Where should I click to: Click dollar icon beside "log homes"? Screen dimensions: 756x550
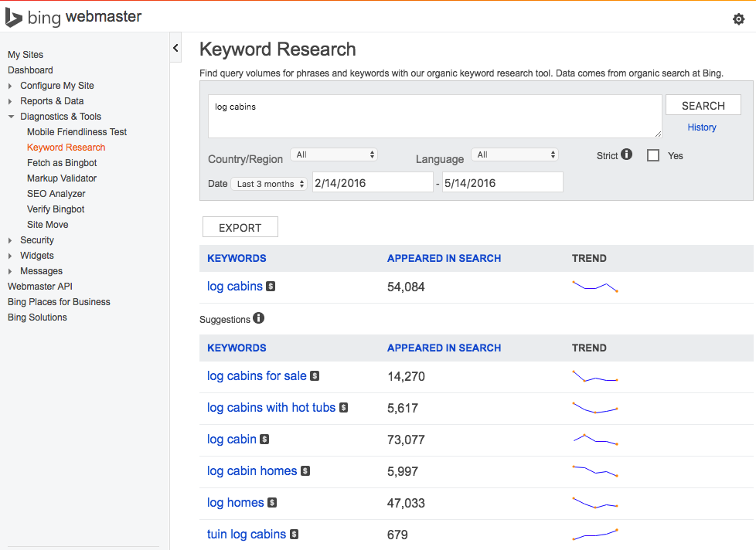271,503
